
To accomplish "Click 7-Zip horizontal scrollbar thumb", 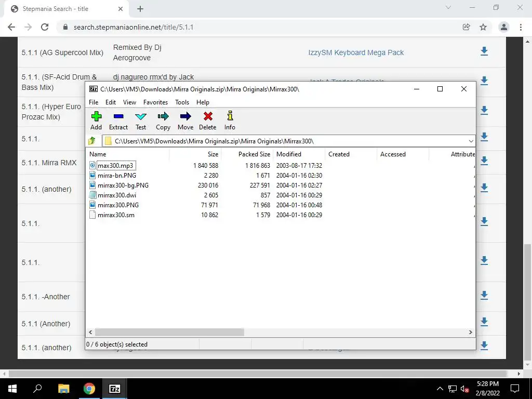I will 169,332.
